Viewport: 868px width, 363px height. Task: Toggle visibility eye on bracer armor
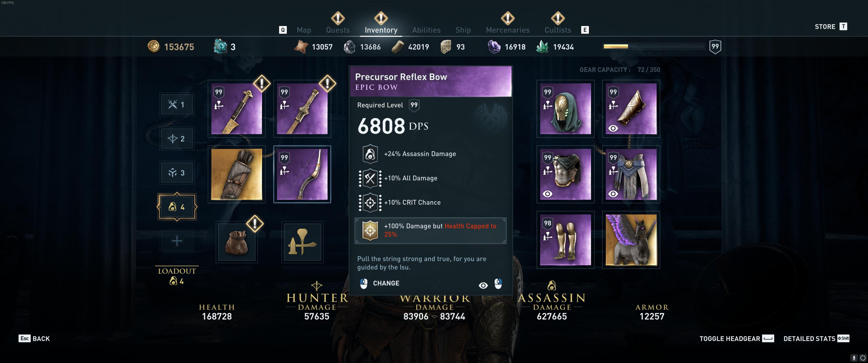pyautogui.click(x=613, y=128)
